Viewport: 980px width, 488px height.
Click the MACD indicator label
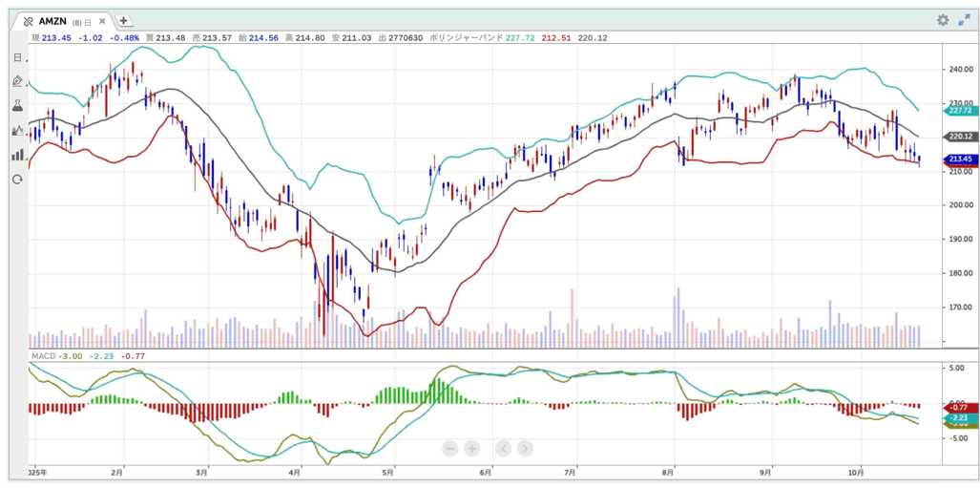(43, 356)
